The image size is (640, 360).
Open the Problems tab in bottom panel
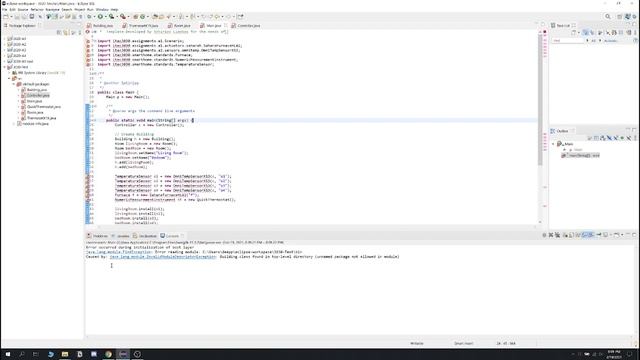pos(97,236)
